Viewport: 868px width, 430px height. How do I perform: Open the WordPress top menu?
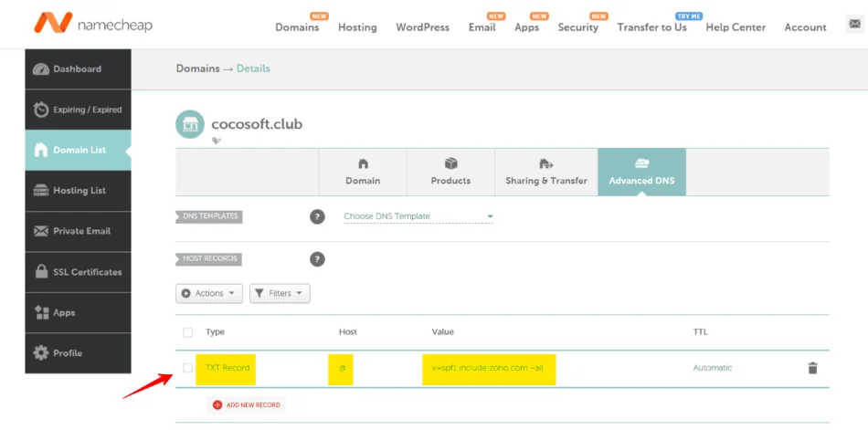point(423,27)
